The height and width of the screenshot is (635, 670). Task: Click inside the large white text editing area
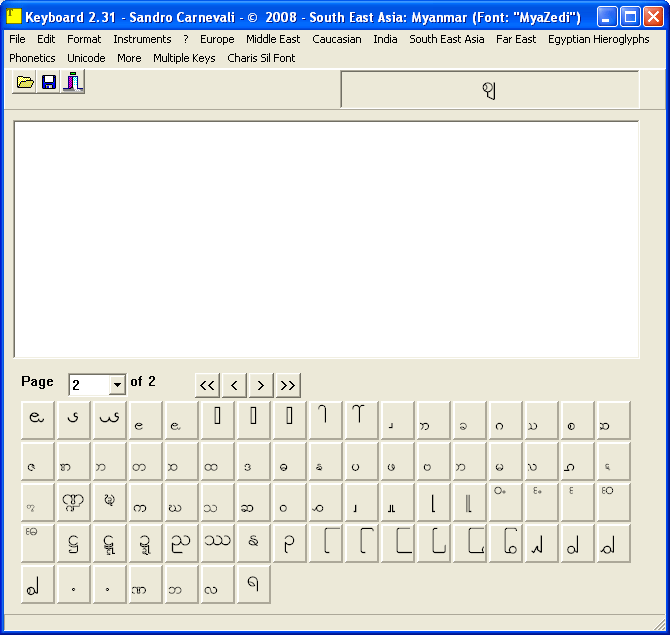326,239
